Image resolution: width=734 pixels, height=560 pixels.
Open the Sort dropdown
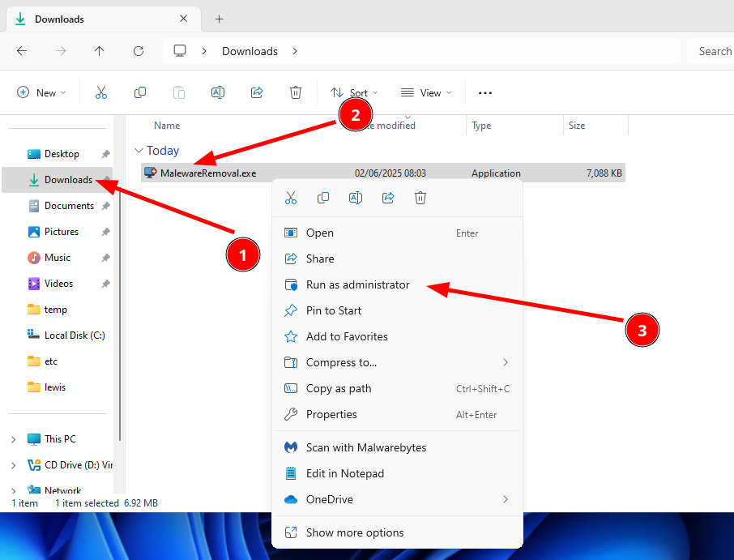(x=354, y=93)
